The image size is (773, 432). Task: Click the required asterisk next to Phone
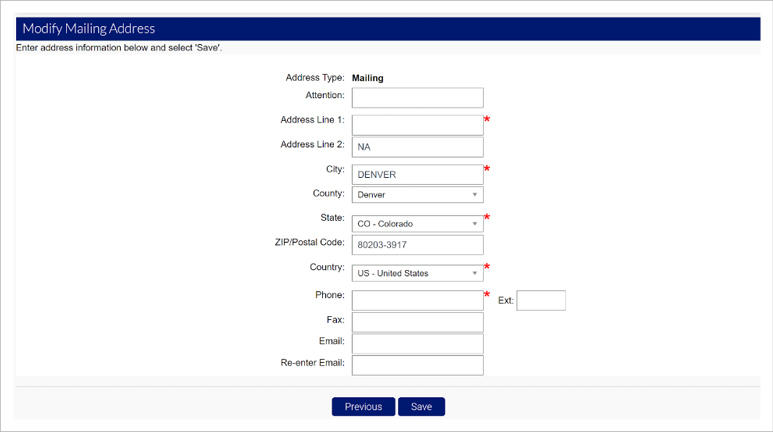click(x=487, y=297)
